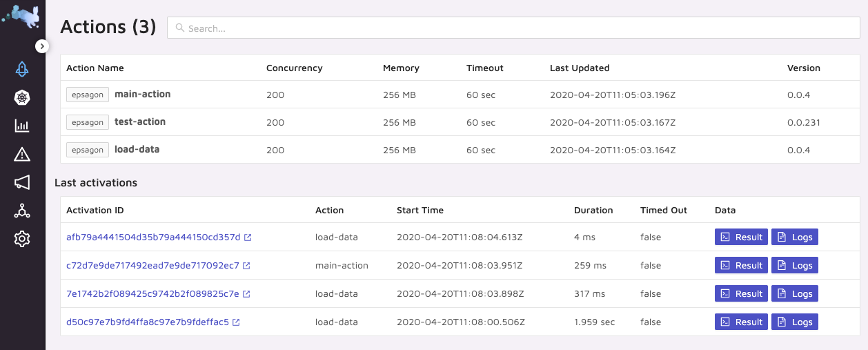The height and width of the screenshot is (350, 868).
Task: Click the warning triangle alerts icon
Action: [x=22, y=154]
